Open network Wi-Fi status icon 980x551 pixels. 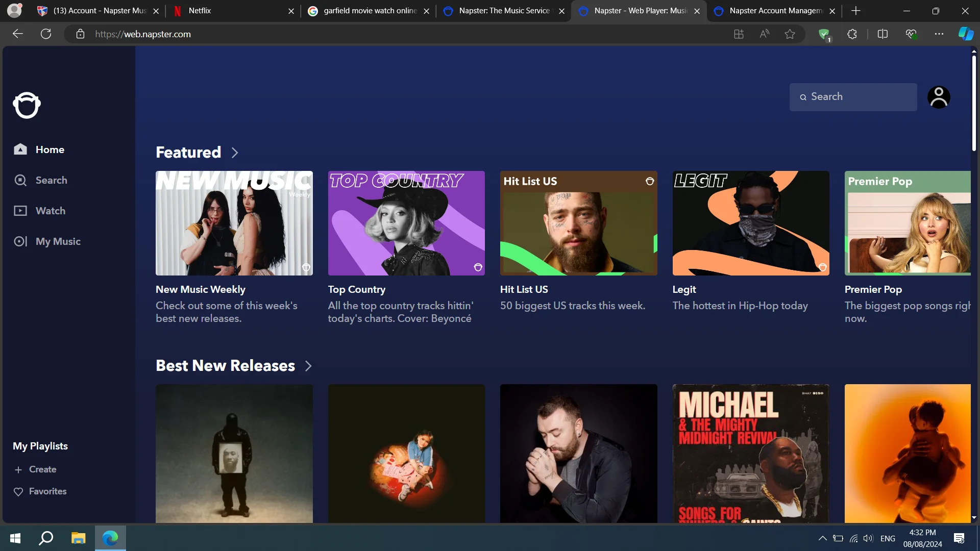coord(853,538)
